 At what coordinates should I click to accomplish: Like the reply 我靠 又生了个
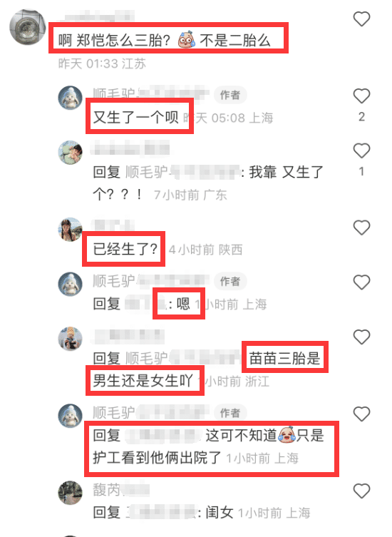point(361,150)
